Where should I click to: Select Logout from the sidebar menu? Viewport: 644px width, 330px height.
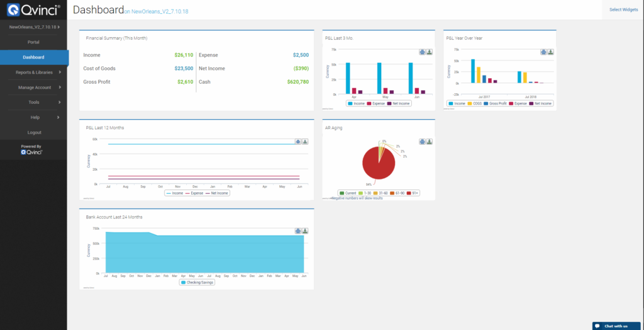tap(34, 132)
